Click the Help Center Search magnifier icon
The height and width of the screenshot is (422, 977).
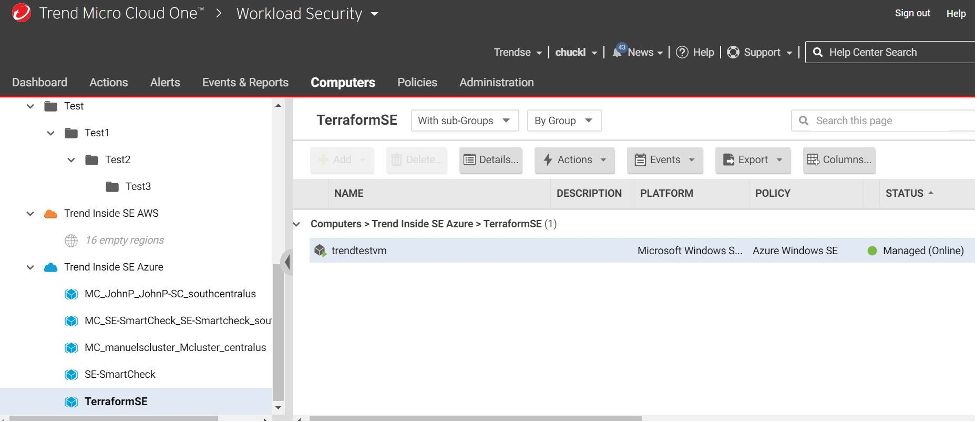click(x=817, y=52)
